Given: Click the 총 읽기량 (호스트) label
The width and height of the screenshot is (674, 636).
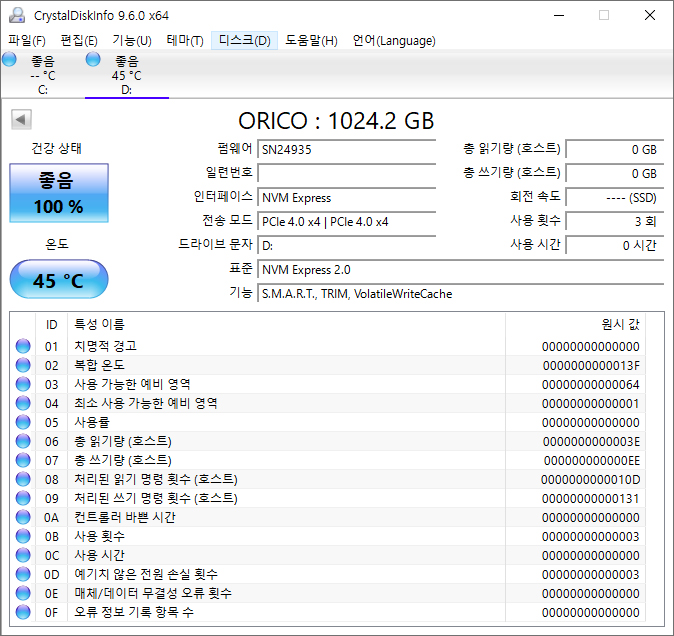Looking at the screenshot, I should click(x=512, y=149).
